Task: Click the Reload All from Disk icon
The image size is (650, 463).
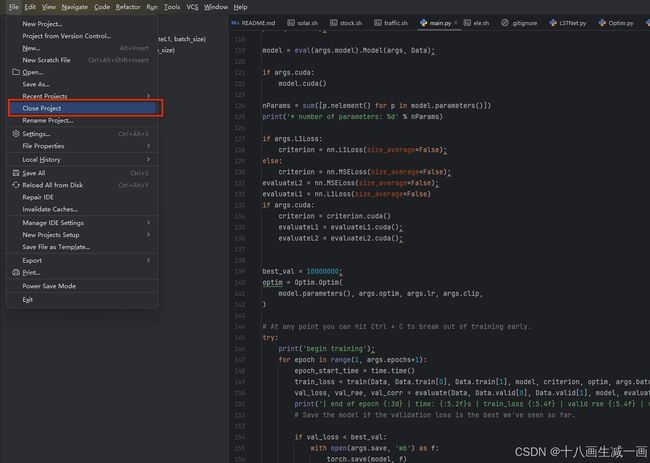Action: 16,185
